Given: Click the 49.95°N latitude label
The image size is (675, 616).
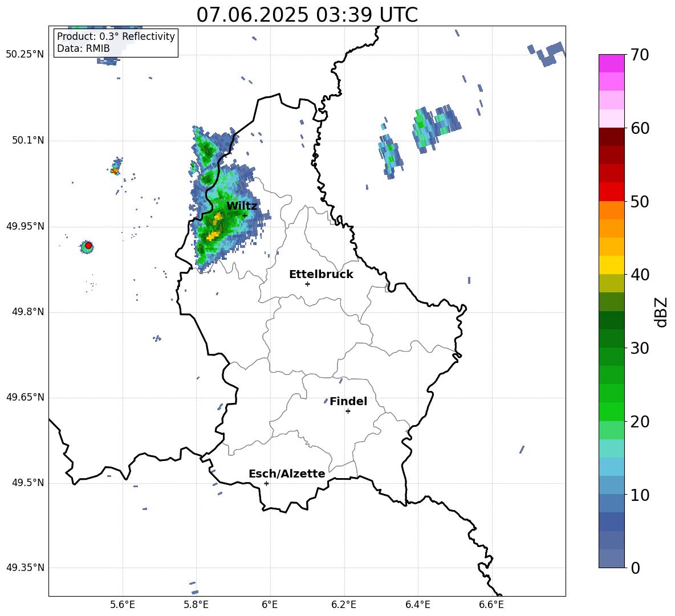Looking at the screenshot, I should point(25,226).
